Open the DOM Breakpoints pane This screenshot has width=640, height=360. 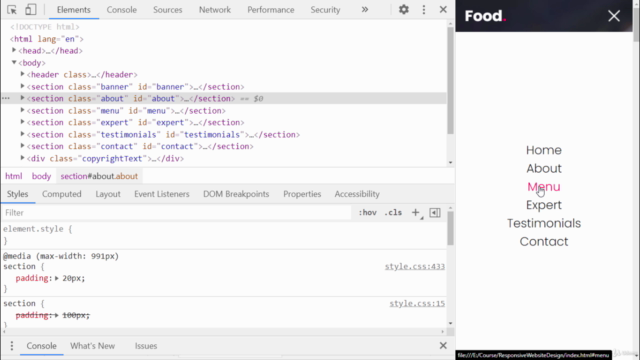(236, 194)
